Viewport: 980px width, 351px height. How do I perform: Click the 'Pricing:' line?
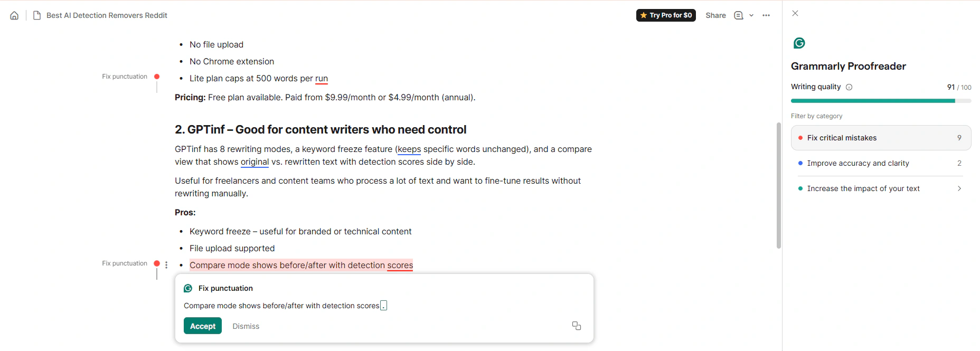click(325, 98)
